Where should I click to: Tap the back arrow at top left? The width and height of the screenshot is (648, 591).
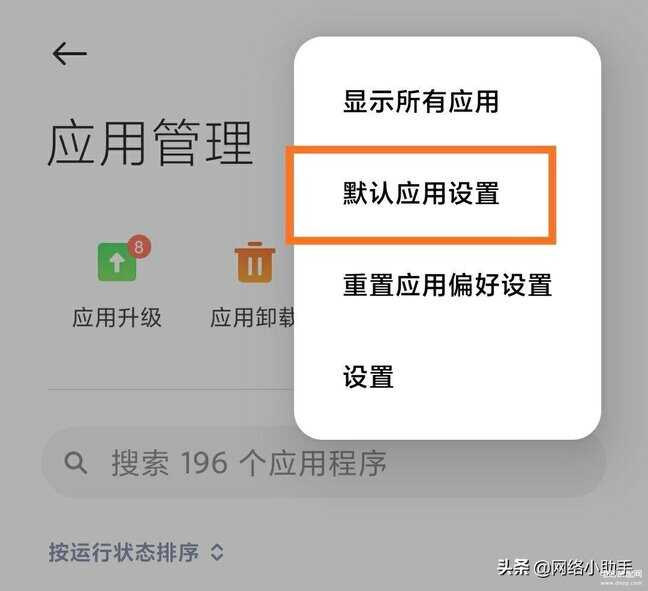(x=69, y=53)
